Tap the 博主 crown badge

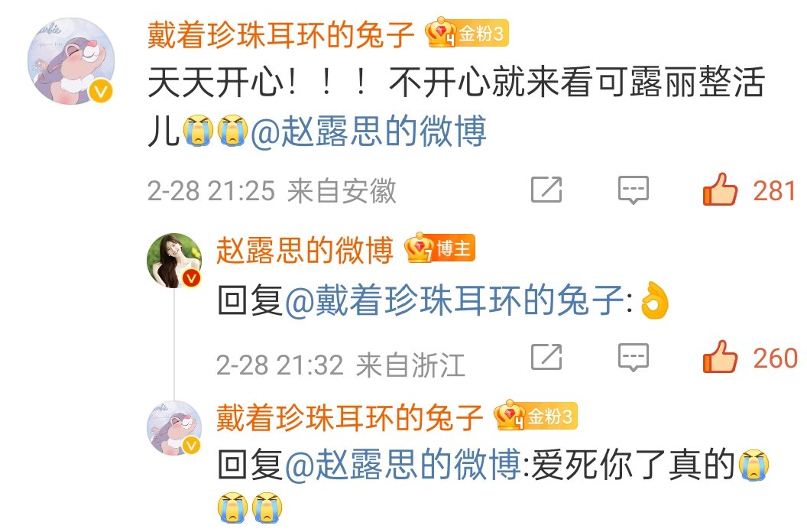point(439,248)
